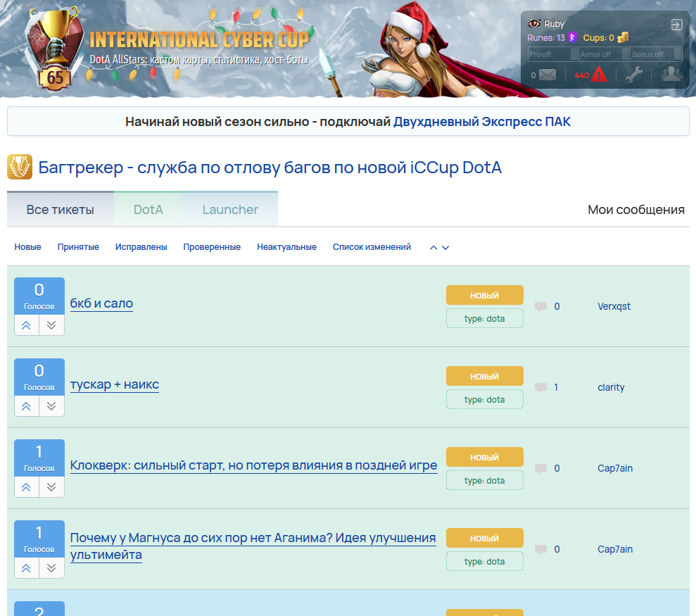This screenshot has width=696, height=616.
Task: Open Список изменений
Action: (x=372, y=247)
